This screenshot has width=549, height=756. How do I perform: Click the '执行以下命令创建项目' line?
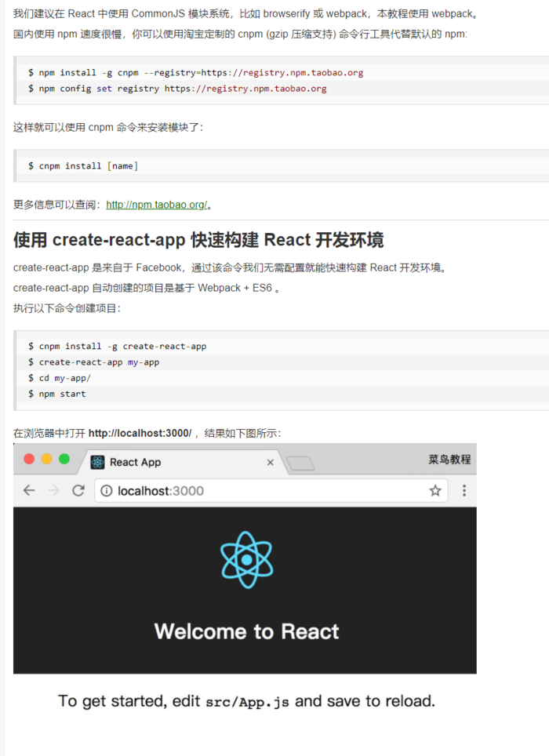click(67, 308)
